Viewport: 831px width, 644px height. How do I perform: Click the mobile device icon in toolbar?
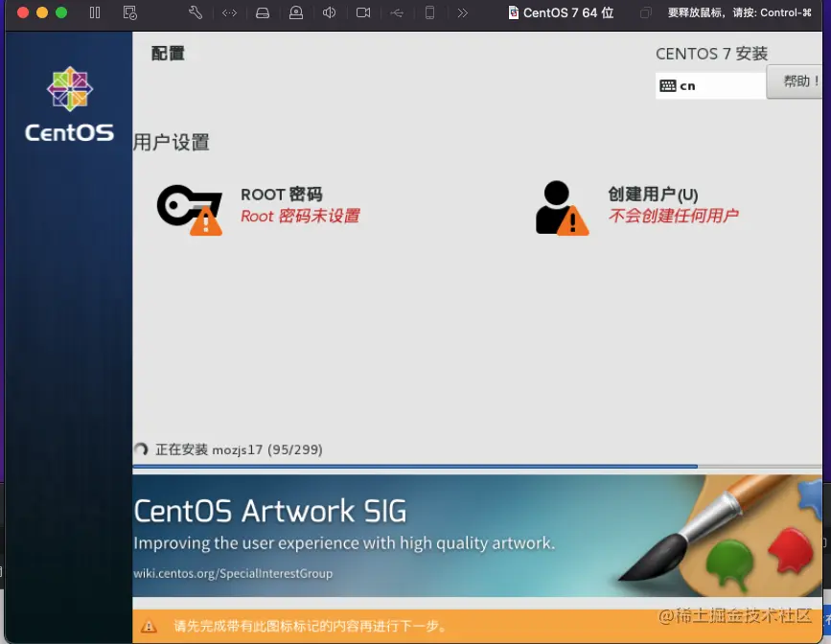click(x=429, y=12)
